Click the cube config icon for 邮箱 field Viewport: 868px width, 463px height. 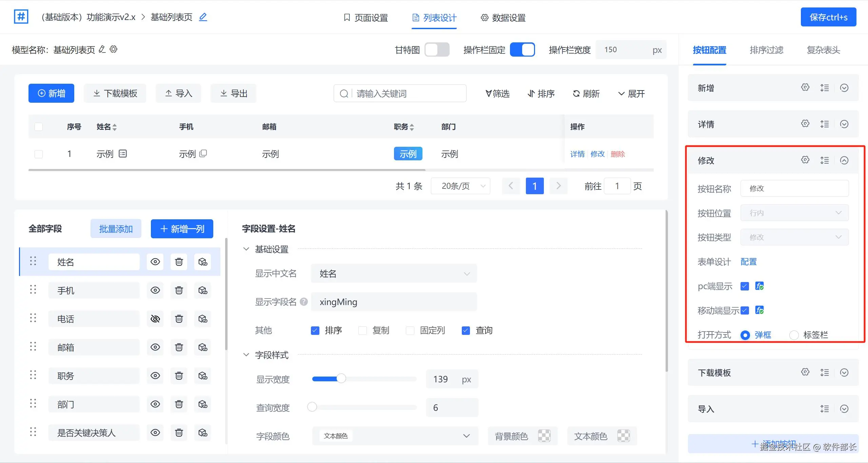[x=203, y=347]
